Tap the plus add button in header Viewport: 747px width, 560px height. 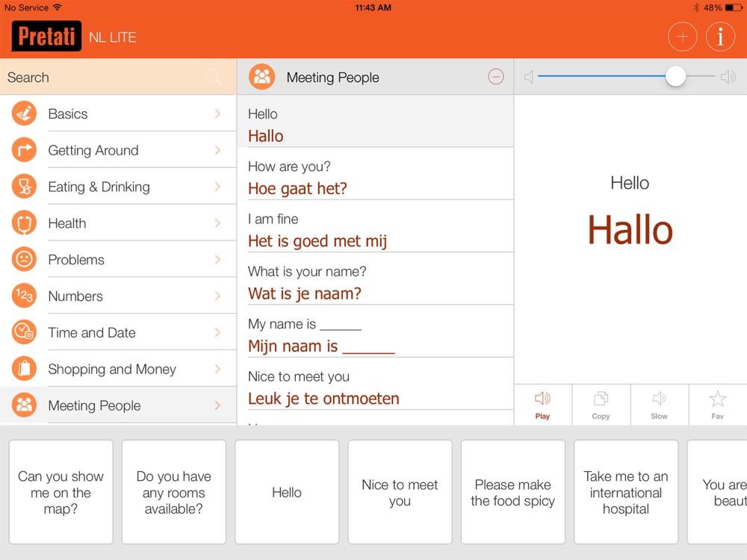(x=682, y=37)
